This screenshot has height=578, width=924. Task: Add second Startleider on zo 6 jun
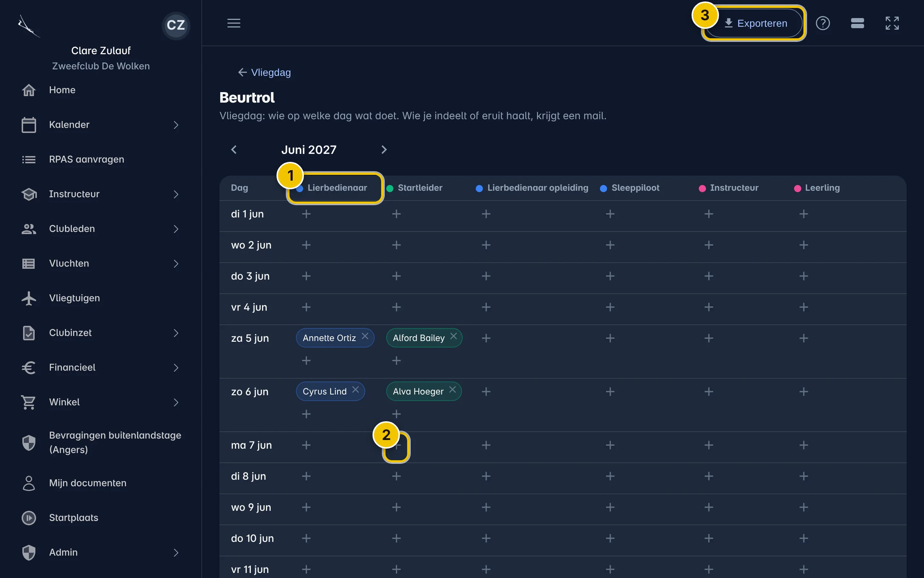(x=396, y=414)
